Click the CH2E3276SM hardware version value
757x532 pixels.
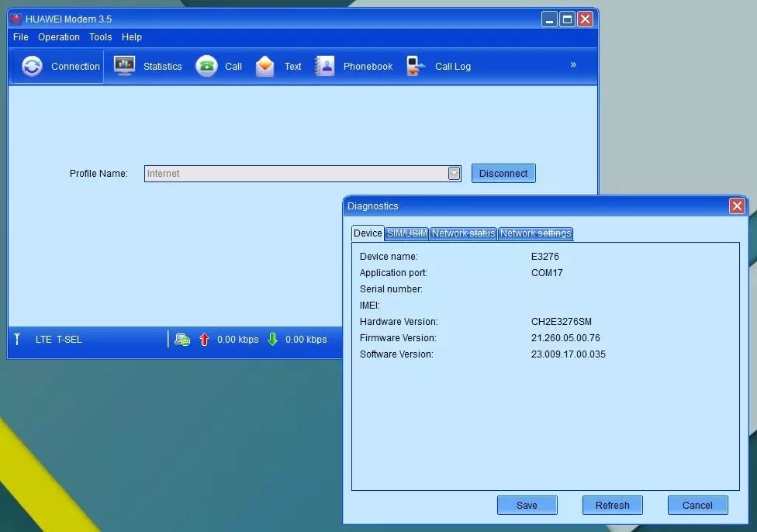point(562,322)
